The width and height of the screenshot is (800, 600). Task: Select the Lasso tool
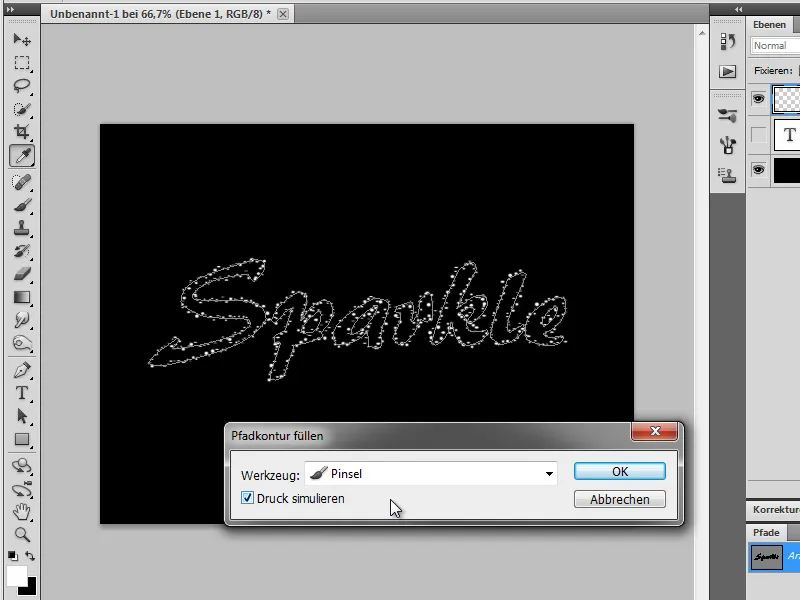22,86
